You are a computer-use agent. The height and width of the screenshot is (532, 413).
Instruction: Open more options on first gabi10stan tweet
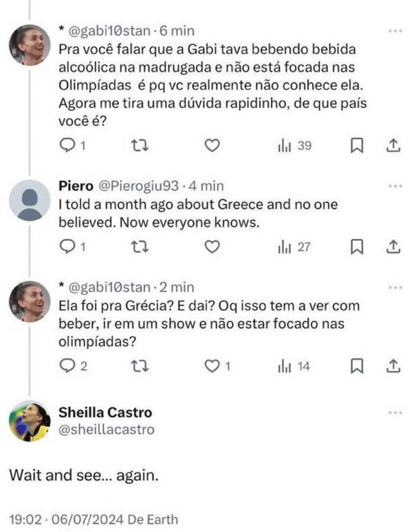[394, 30]
